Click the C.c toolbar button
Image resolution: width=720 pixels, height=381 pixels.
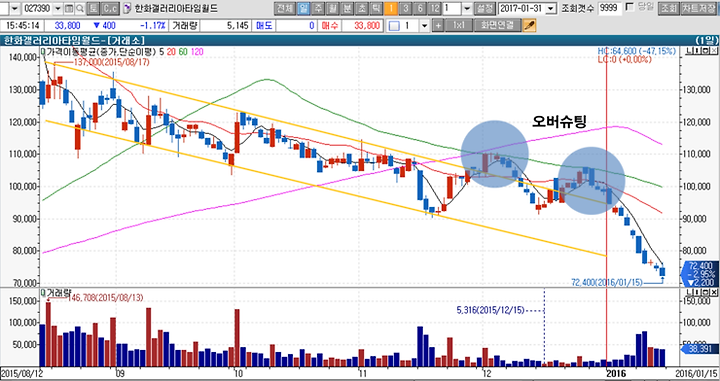(110, 9)
